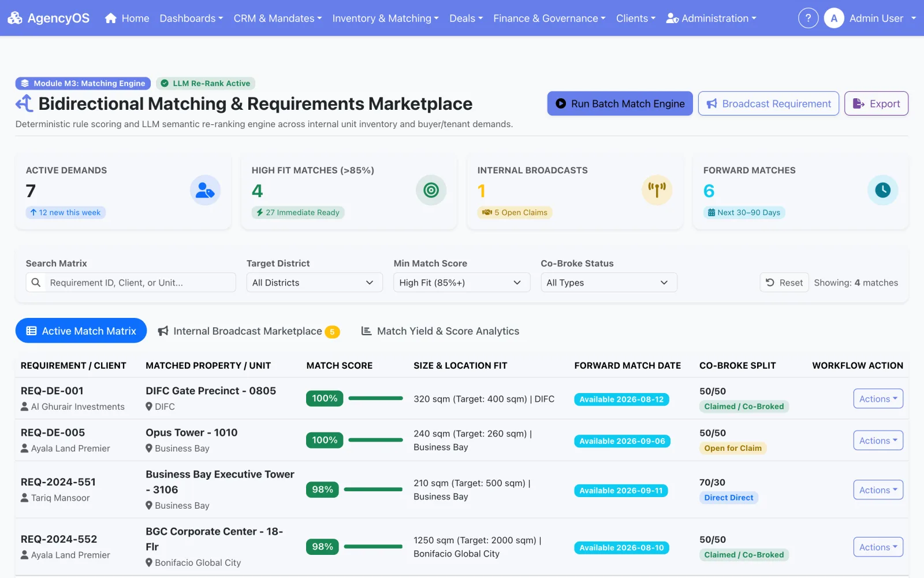The width and height of the screenshot is (924, 578).
Task: Open Finance & Governance menu
Action: click(549, 18)
